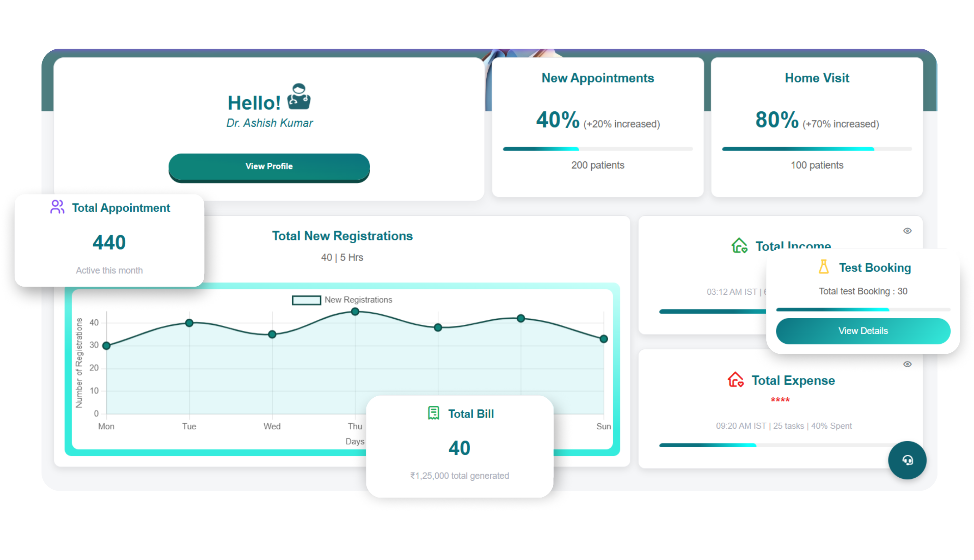Screen dimensions: 974x560
Task: Open the headset support chat button
Action: coord(907,460)
